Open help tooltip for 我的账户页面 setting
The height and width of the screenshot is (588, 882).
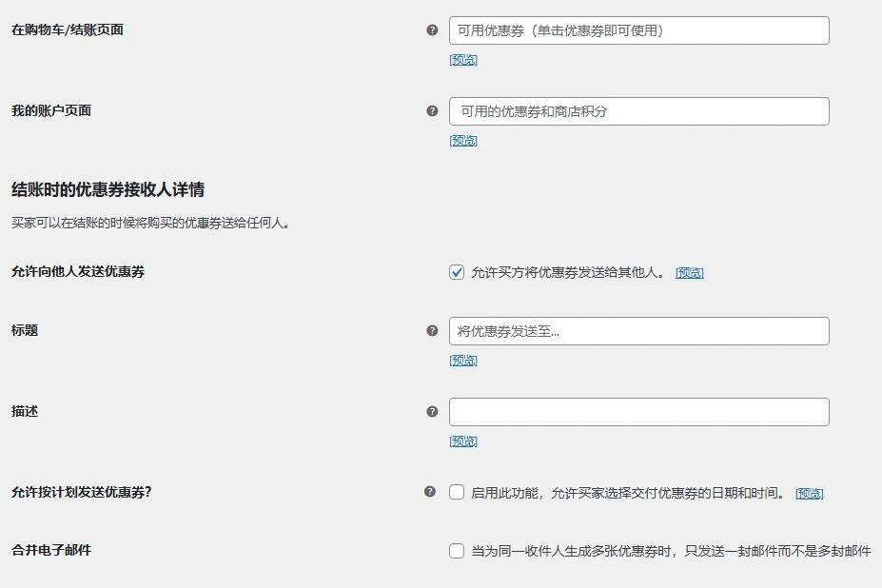(x=433, y=110)
